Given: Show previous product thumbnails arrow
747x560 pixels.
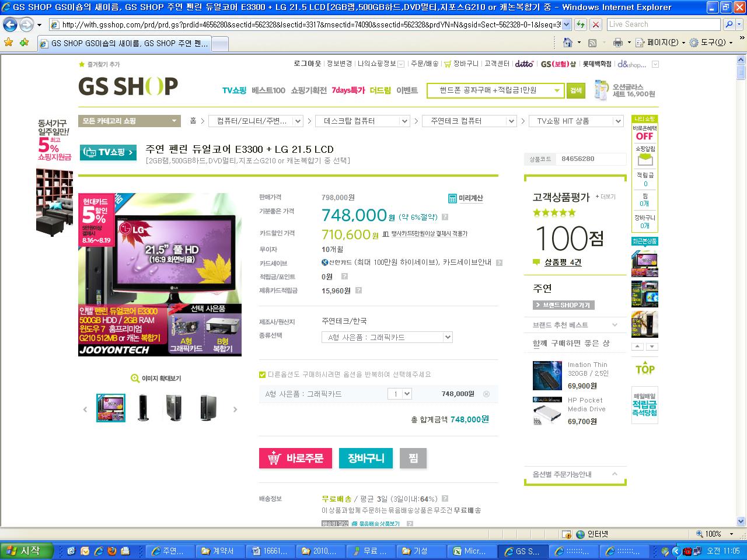Looking at the screenshot, I should (x=85, y=409).
